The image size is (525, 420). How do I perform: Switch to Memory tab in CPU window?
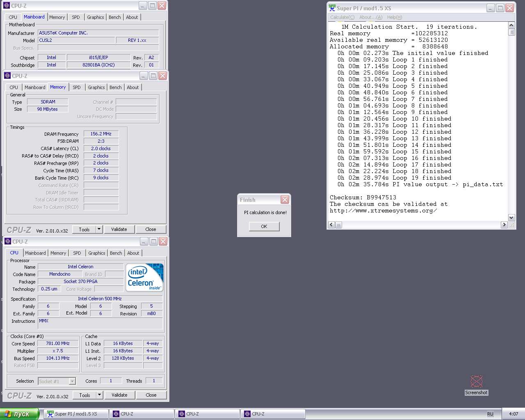pyautogui.click(x=58, y=253)
